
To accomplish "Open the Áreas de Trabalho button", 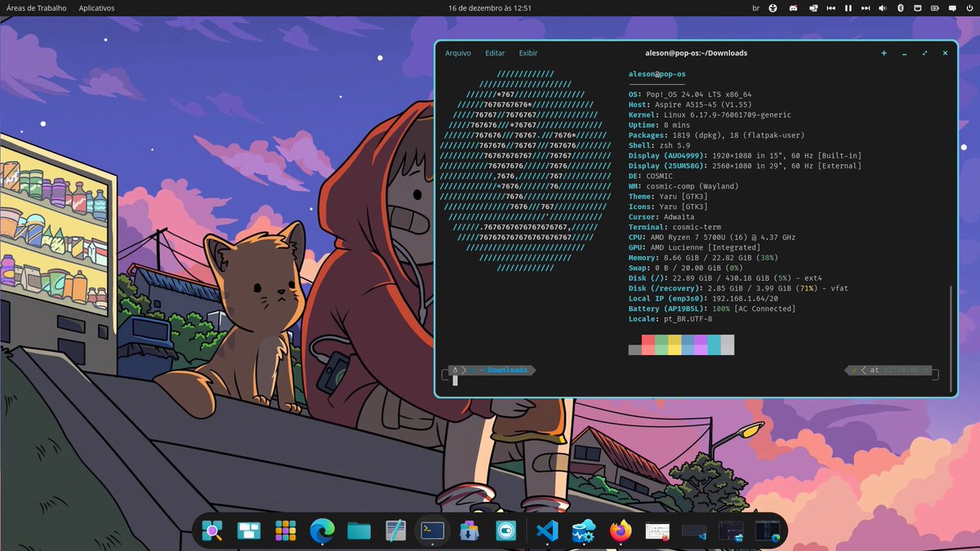I will [38, 7].
